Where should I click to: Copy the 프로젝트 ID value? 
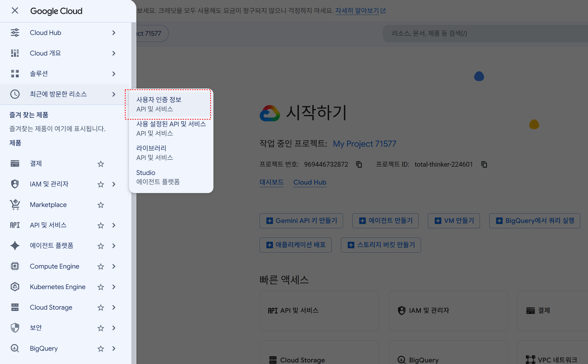484,164
